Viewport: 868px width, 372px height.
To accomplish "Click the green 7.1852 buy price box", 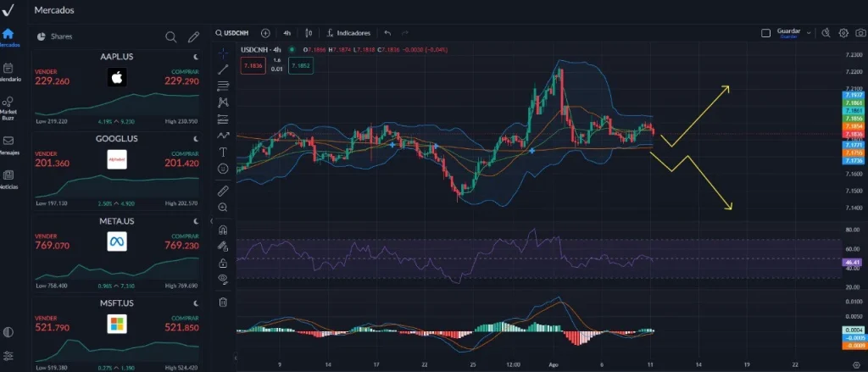I will click(x=301, y=65).
